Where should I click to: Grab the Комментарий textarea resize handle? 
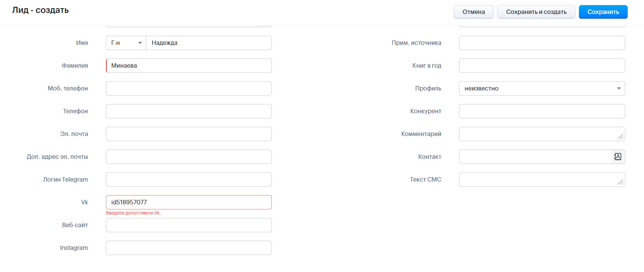(621, 136)
